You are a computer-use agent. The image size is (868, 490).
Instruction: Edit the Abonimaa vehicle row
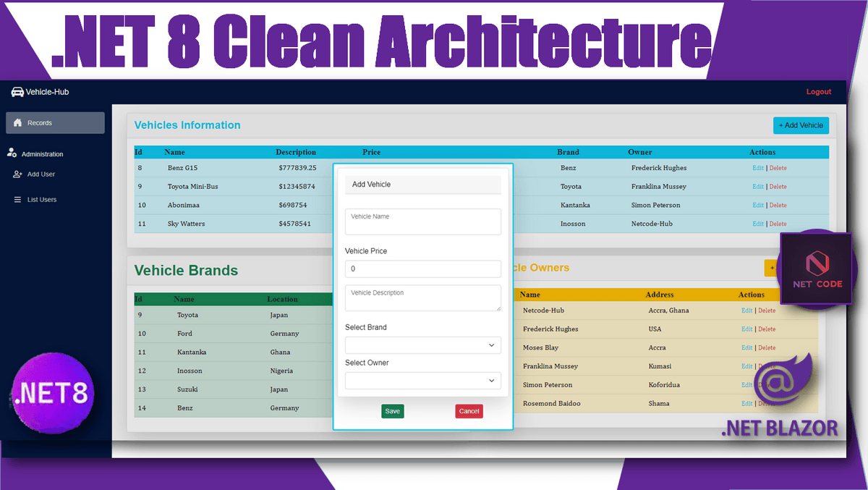758,206
